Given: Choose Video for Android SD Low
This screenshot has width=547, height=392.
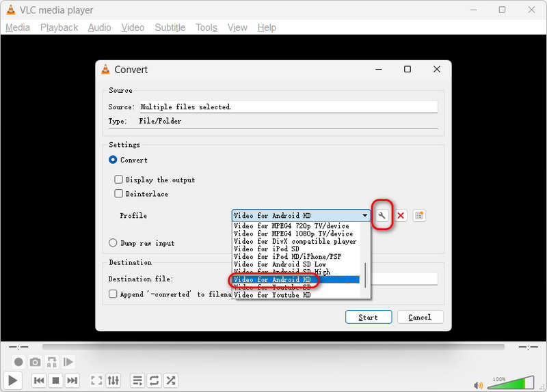Looking at the screenshot, I should pos(296,264).
